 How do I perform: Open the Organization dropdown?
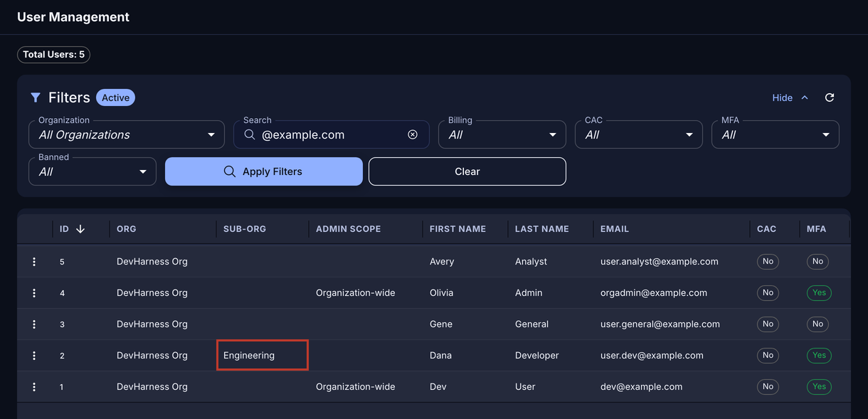pyautogui.click(x=127, y=134)
